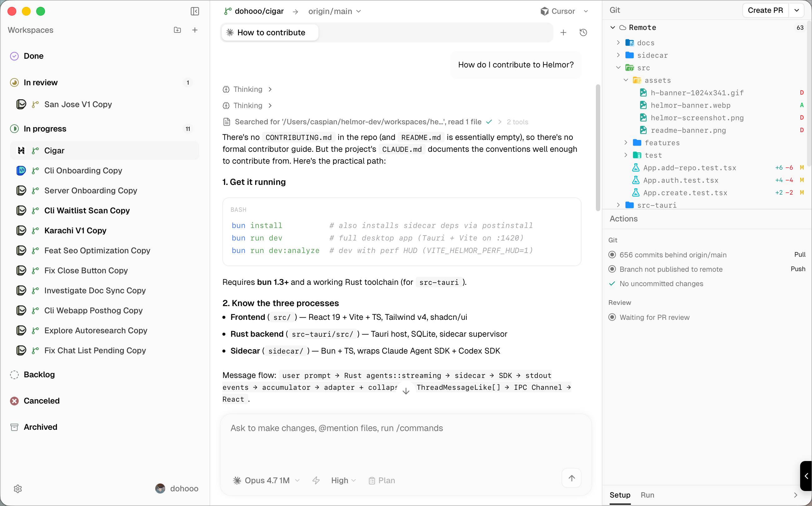This screenshot has width=812, height=506.
Task: Click the add workspace plus icon
Action: 195,30
